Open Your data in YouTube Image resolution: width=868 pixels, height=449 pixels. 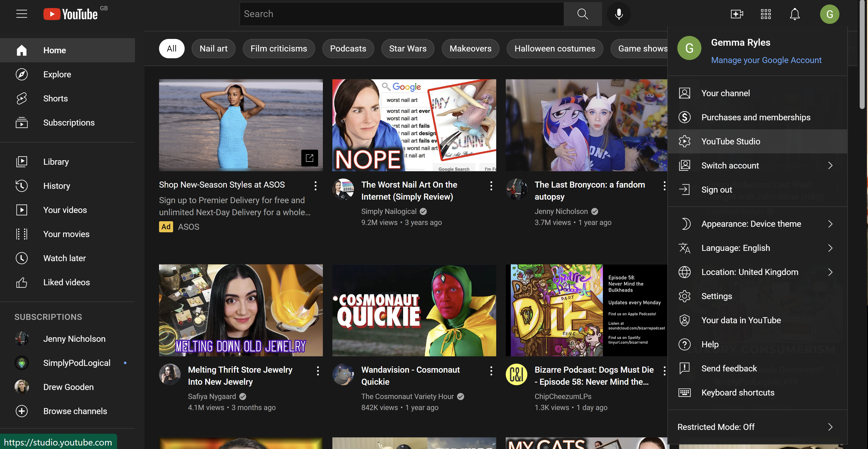pyautogui.click(x=757, y=320)
